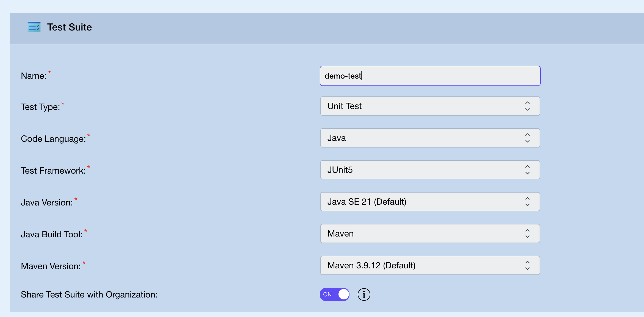This screenshot has width=644, height=317.
Task: Click the Test Suite checklist icon in header
Action: tap(34, 27)
